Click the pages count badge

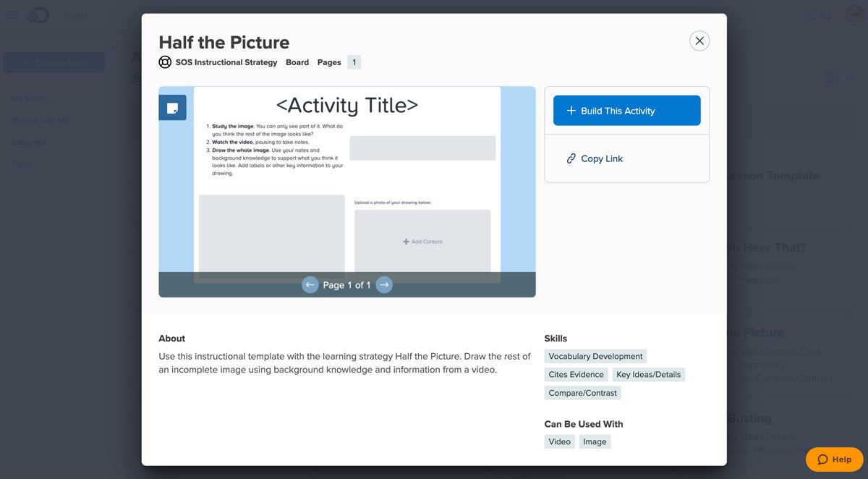[354, 62]
